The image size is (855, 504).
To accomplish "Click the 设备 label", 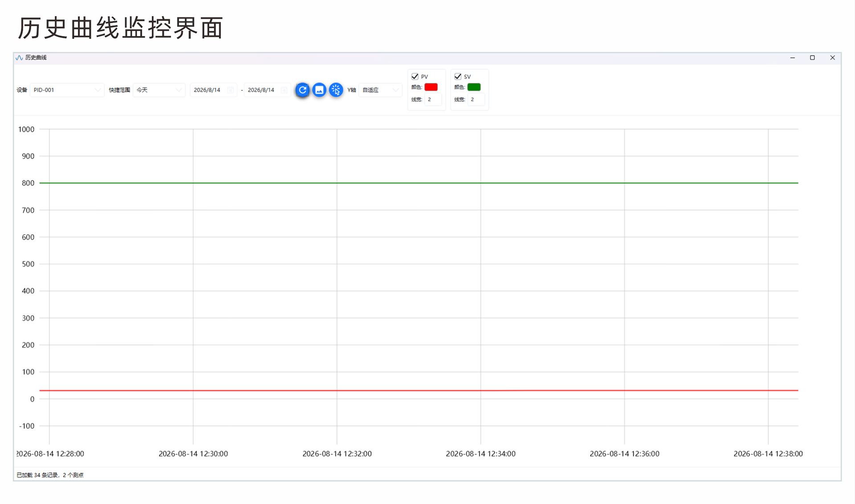I will [x=22, y=90].
